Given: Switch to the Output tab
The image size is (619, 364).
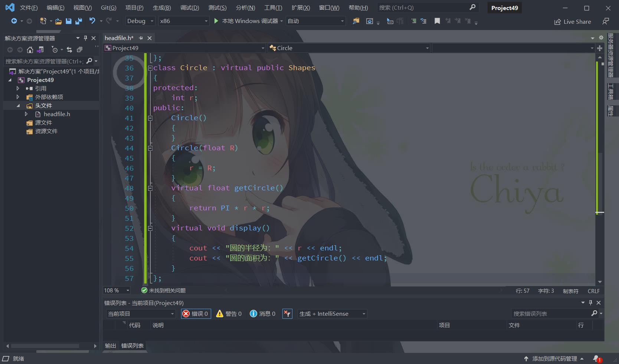Looking at the screenshot, I should point(110,346).
